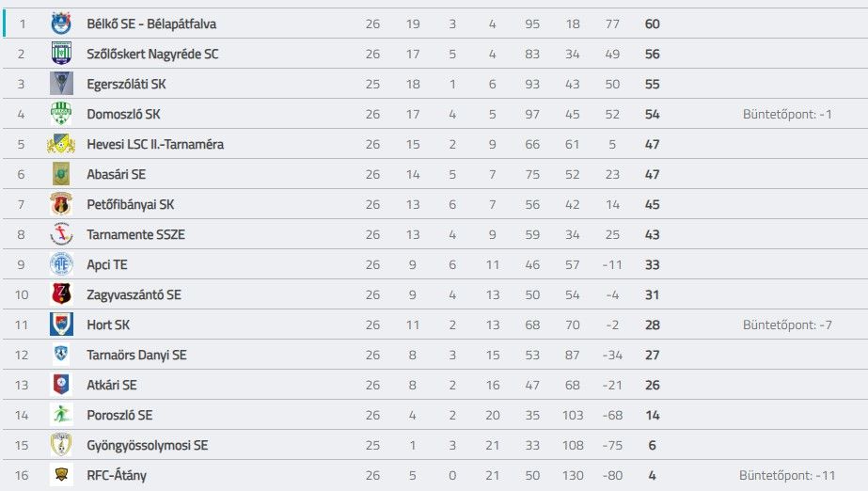
Task: Open the Domoszló SK green crest
Action: 61,114
